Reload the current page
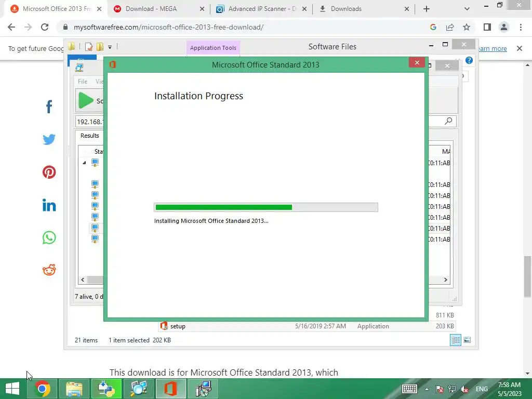The image size is (532, 399). point(45,27)
